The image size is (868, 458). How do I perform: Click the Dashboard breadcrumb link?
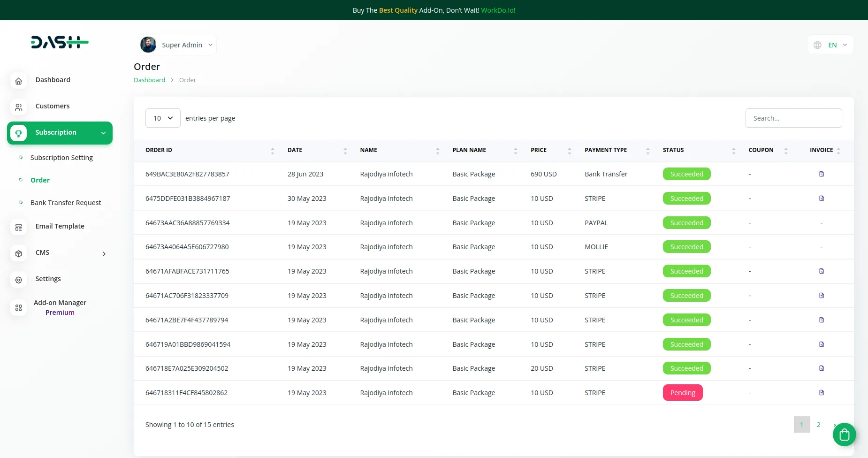coord(149,80)
